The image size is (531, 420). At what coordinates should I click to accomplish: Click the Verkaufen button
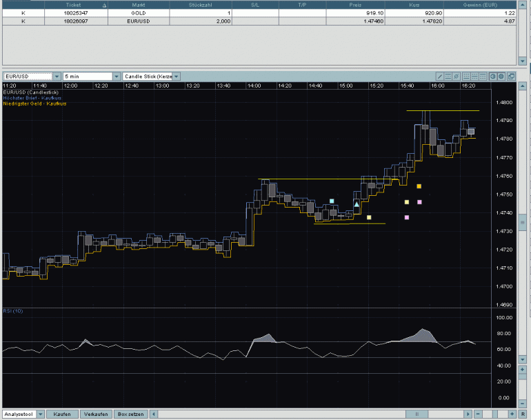tap(95, 414)
